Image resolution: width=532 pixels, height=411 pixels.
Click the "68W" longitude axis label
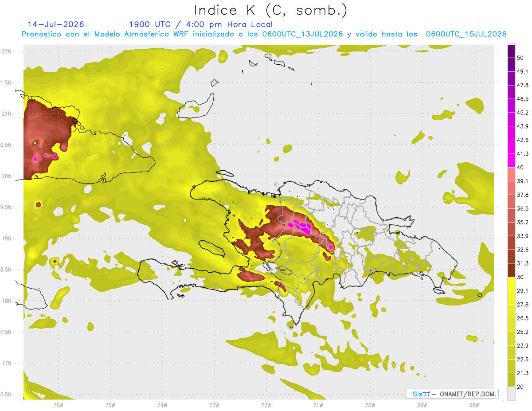pyautogui.click(x=474, y=405)
